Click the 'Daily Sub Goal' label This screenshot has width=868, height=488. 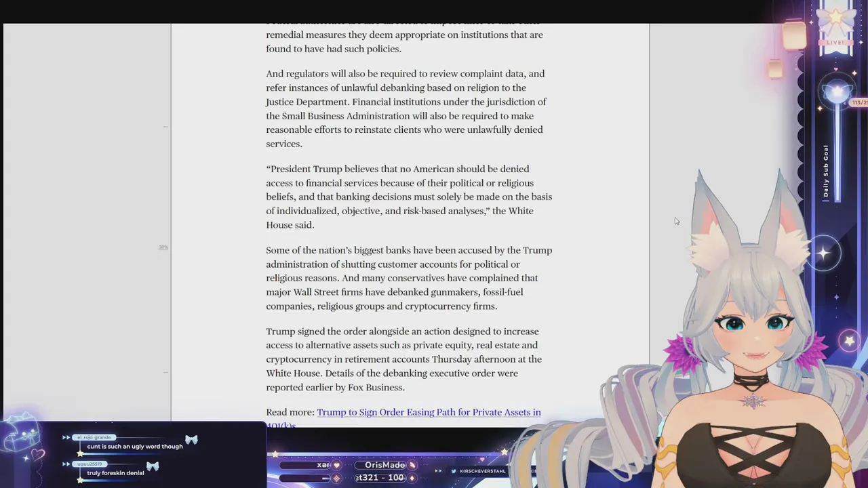pos(826,171)
